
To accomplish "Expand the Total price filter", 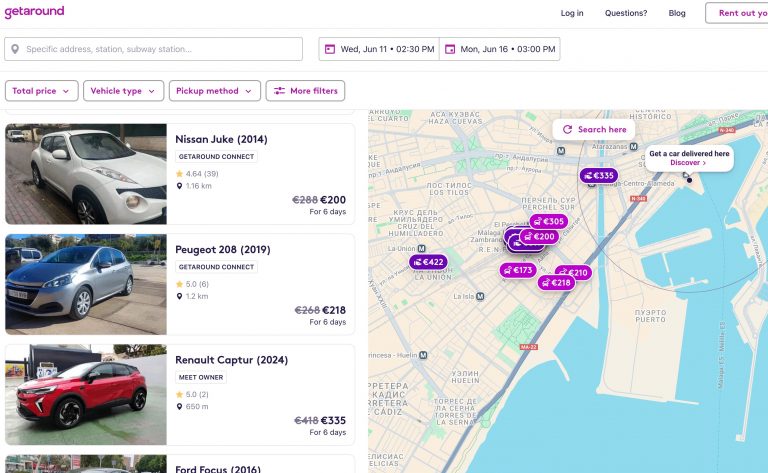I will click(x=42, y=91).
